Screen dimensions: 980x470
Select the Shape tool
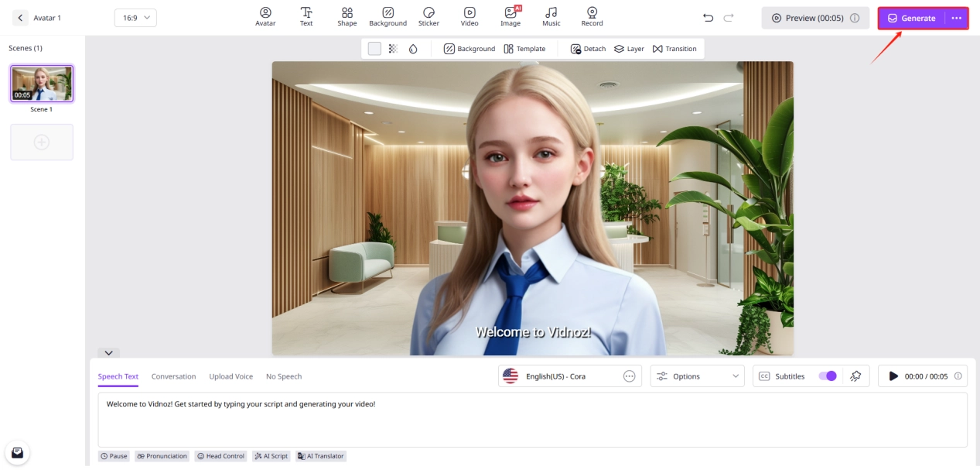(347, 16)
